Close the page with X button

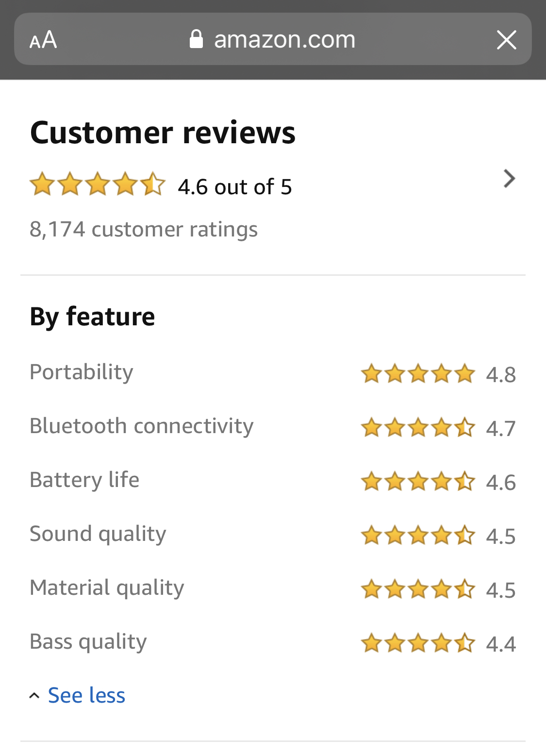pos(506,40)
